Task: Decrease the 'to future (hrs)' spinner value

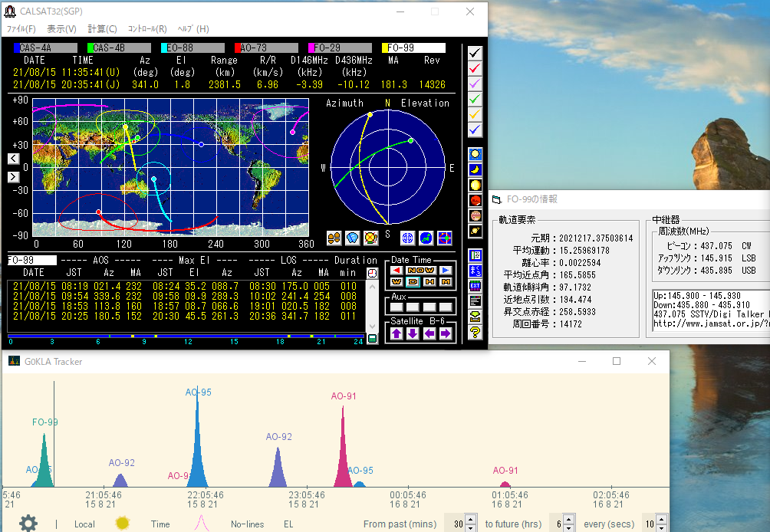Action: tap(568, 528)
